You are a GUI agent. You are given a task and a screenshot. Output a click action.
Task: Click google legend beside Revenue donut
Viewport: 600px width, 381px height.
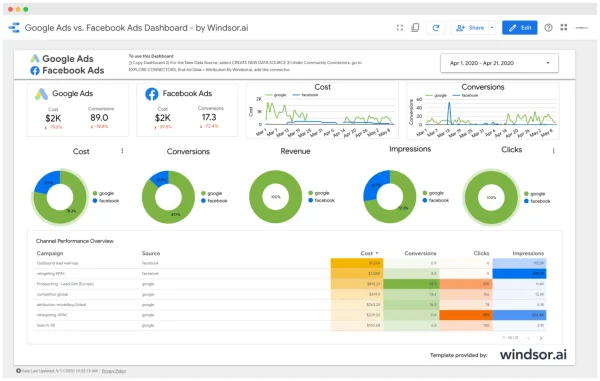[x=319, y=193]
